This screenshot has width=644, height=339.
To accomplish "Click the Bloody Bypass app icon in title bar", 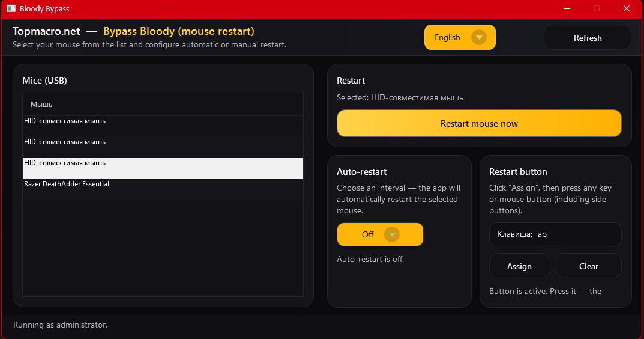I will coord(11,9).
